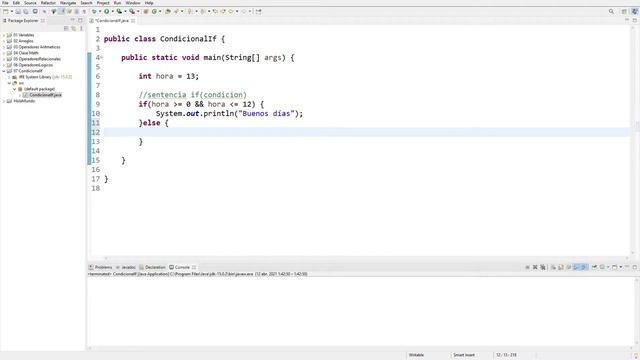Open the Run configurations dropdown arrow

click(113, 11)
